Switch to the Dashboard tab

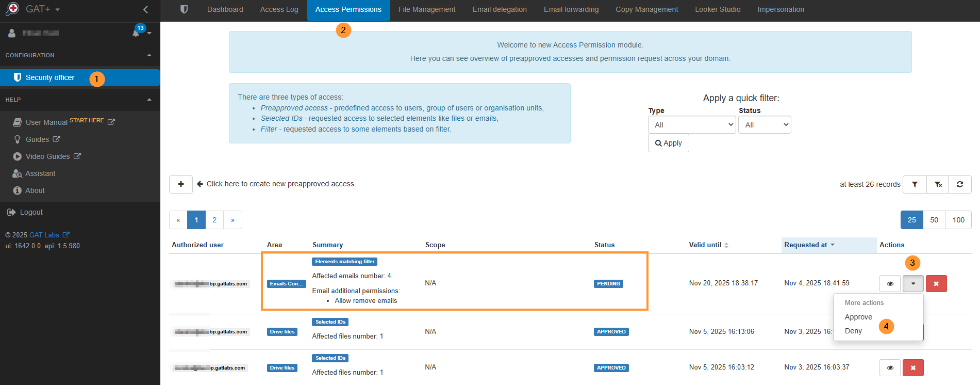click(225, 9)
